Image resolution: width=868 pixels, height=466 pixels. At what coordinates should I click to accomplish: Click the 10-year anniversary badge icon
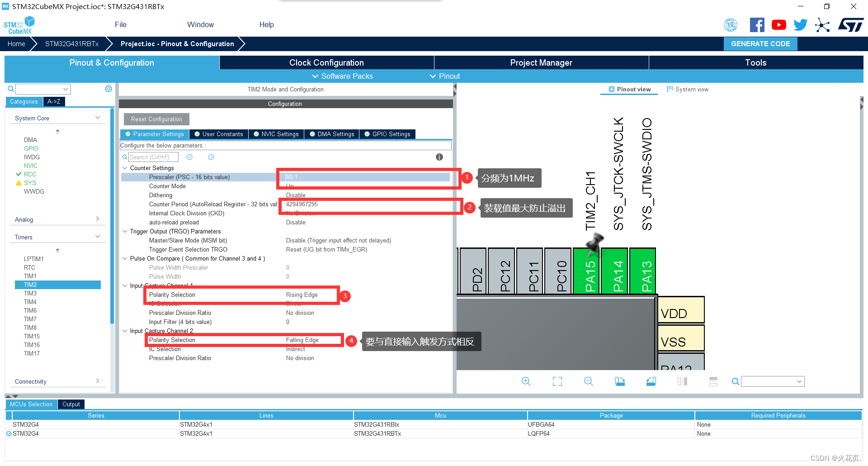[731, 25]
